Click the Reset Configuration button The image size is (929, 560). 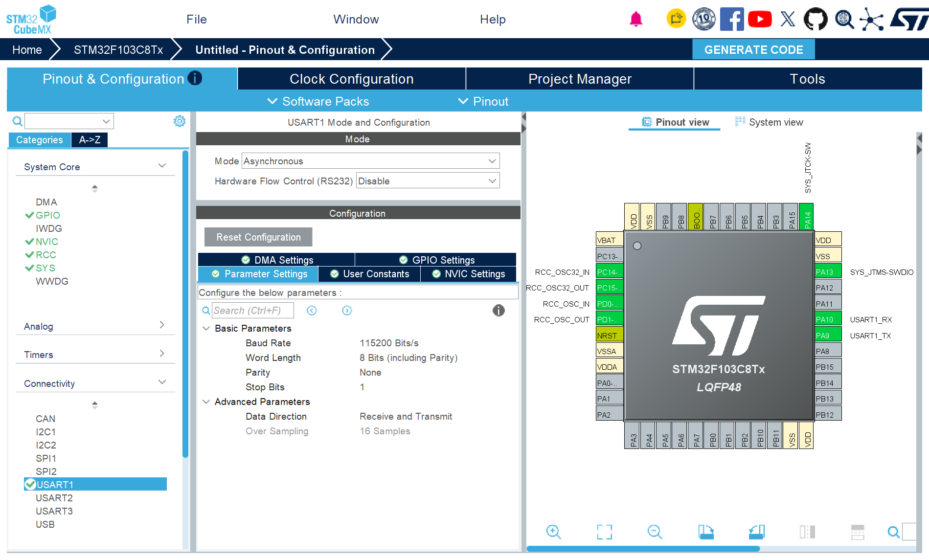258,237
